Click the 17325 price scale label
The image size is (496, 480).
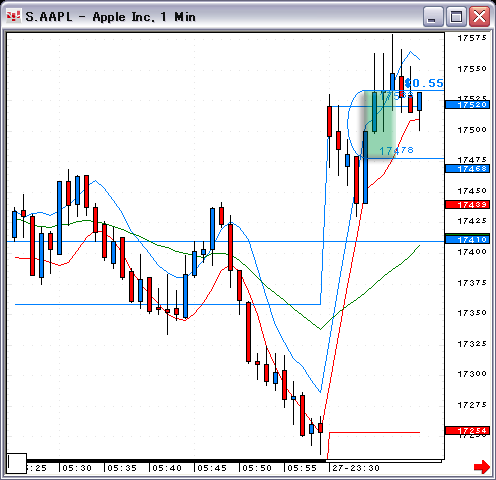point(472,344)
